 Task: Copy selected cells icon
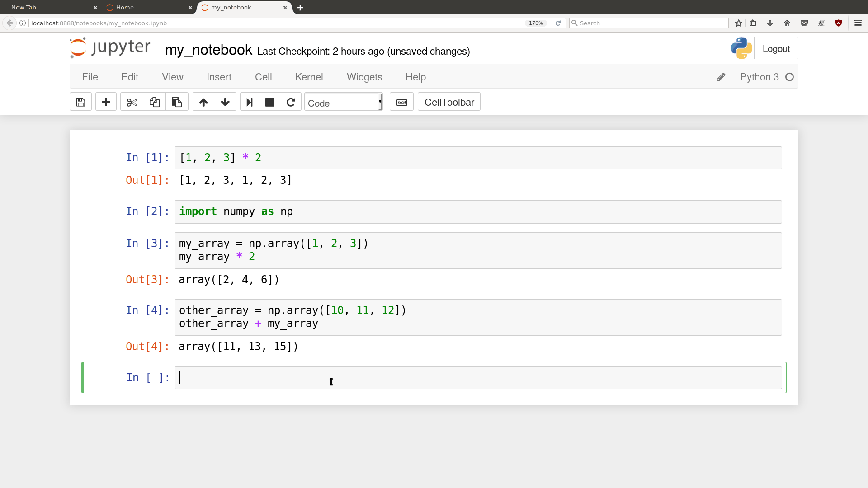154,102
